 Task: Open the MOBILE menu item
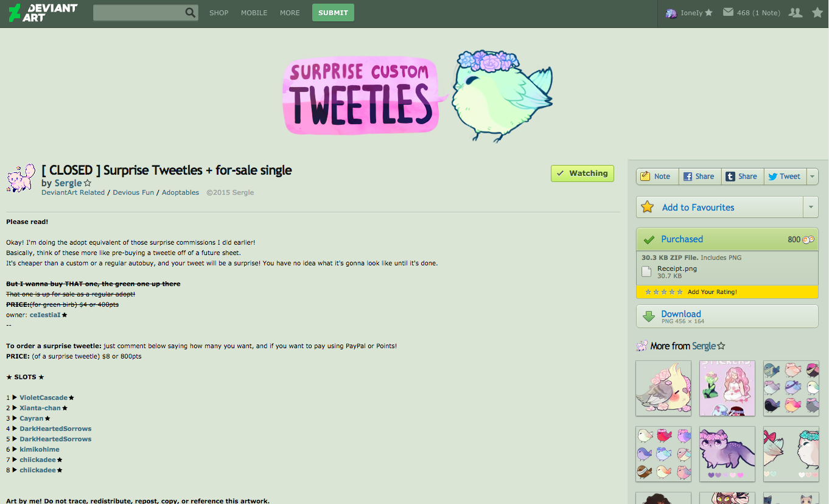(254, 13)
